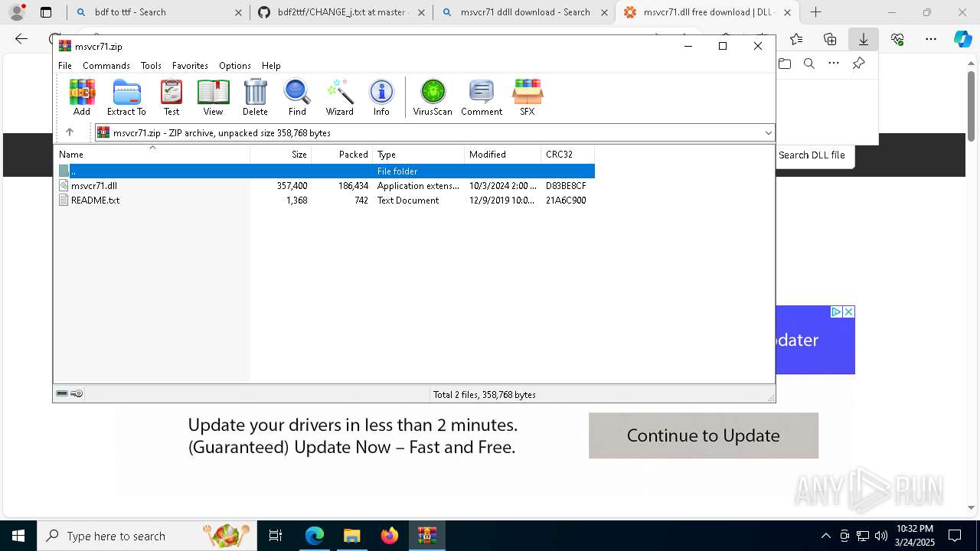Close the msvcr71.dll free download tab

point(788,12)
